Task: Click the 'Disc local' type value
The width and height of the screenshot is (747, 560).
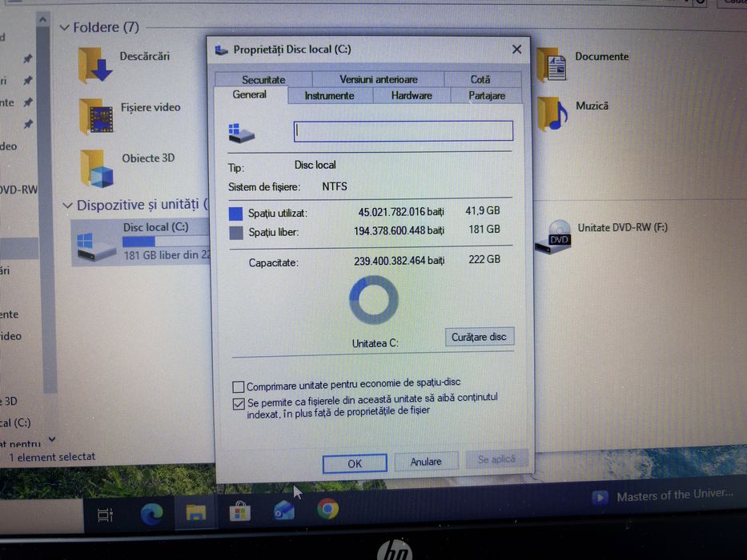Action: 315,166
